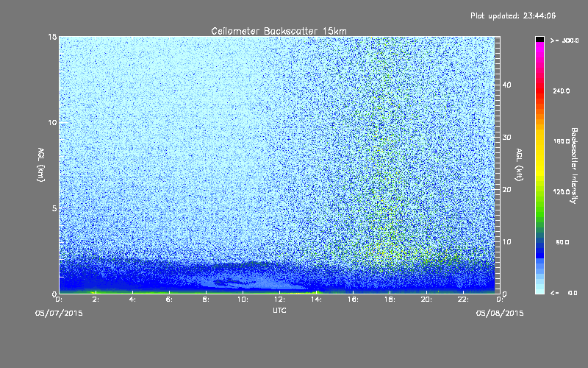Click the start date "05/07/2015"
This screenshot has width=588, height=368.
click(59, 314)
